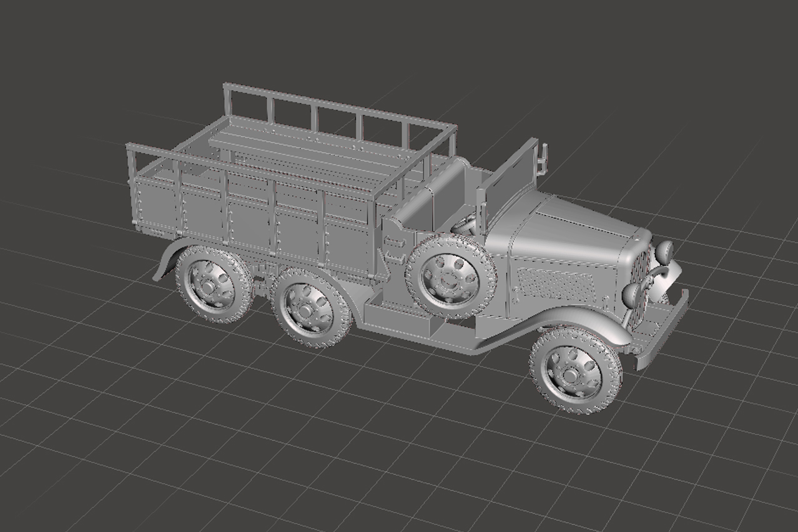Click the truck's front wheel
798x532 pixels.
[576, 370]
